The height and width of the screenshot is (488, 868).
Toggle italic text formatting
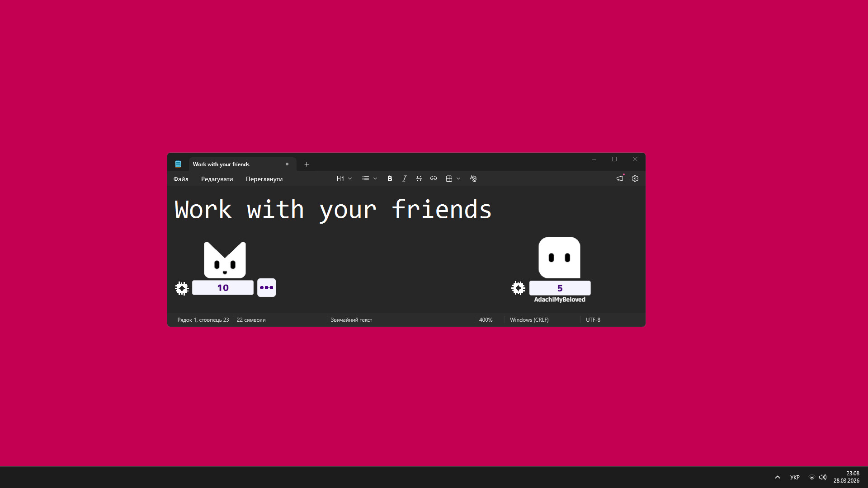(x=405, y=178)
